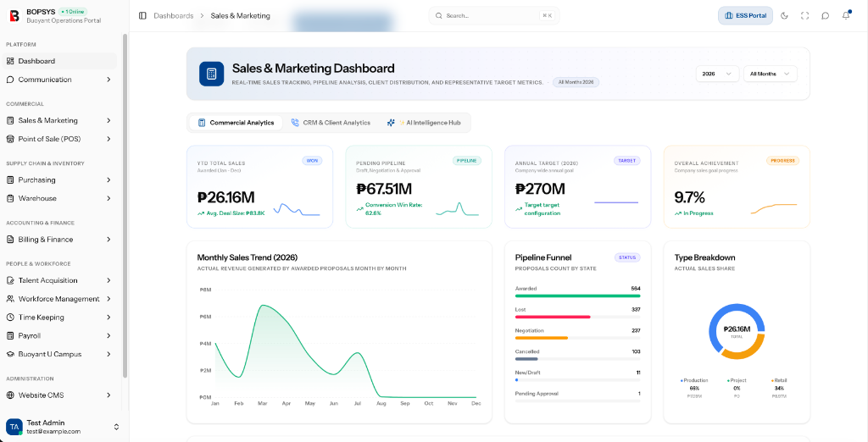Click the blue calculator dashboard icon
This screenshot has width=868, height=442.
pos(211,74)
